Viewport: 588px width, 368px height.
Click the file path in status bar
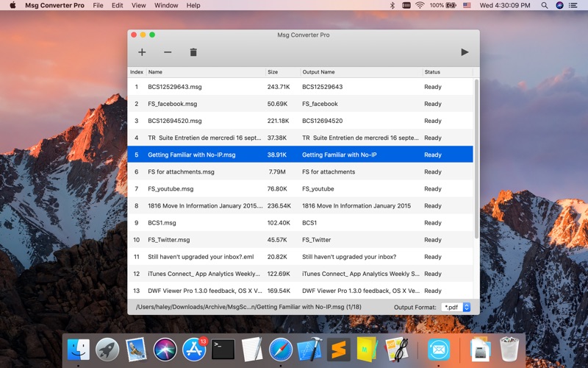[248, 307]
